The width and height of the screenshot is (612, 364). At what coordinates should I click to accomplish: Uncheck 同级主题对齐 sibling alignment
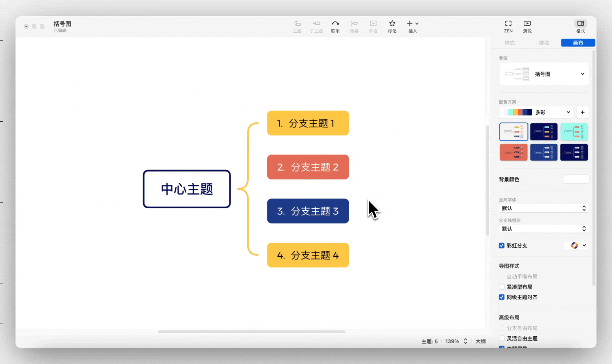pos(501,297)
